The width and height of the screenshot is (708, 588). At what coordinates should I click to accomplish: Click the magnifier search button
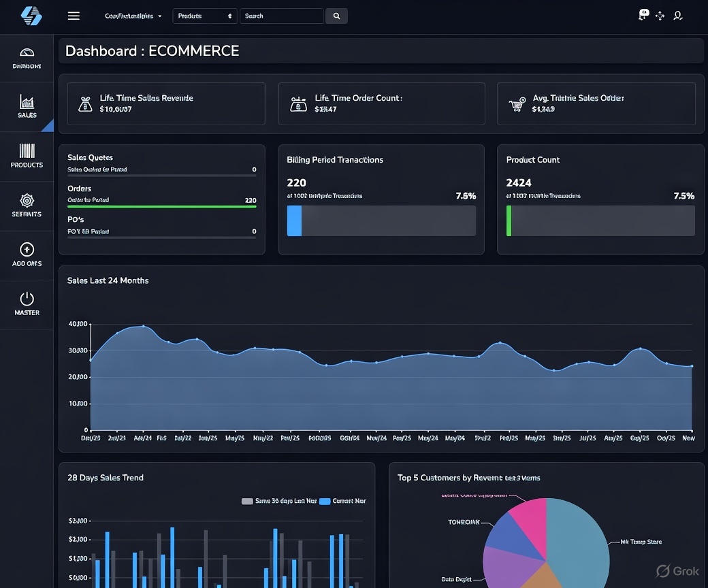tap(336, 16)
